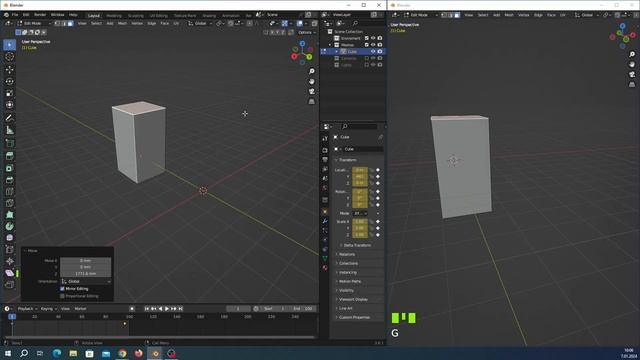Toggle Environment collection eye visibility

coord(373,38)
